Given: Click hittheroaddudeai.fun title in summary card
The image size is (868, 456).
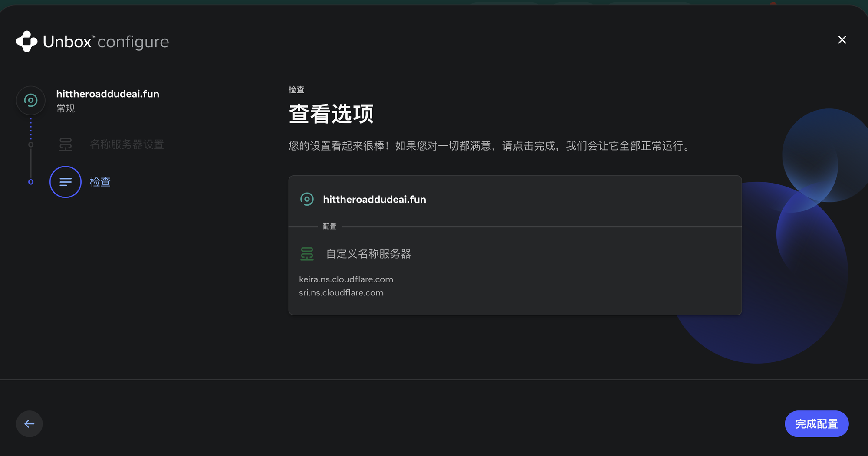Looking at the screenshot, I should point(375,200).
